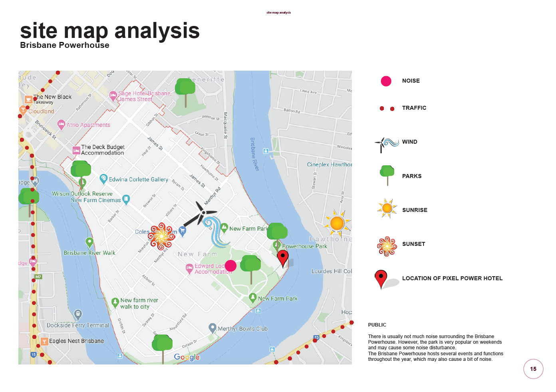This screenshot has width=556, height=392.
Task: Select the sunrise sun icon near Hawthorne
Action: pos(338,223)
